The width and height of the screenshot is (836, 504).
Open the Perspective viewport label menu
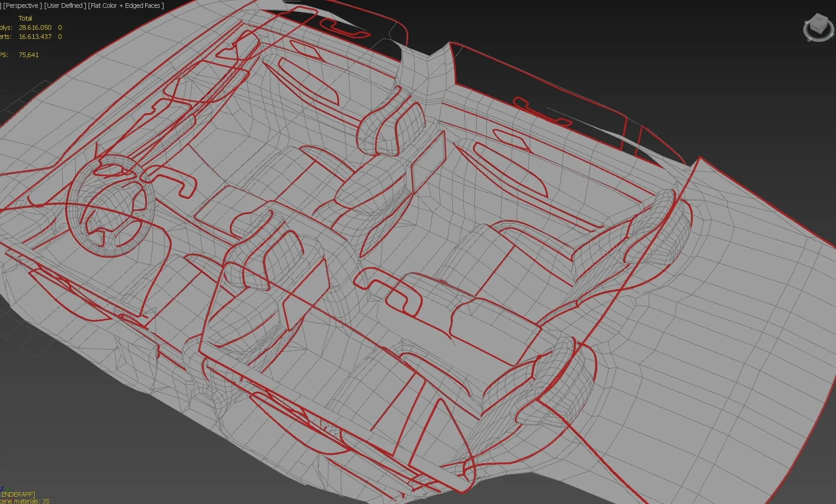click(x=22, y=5)
